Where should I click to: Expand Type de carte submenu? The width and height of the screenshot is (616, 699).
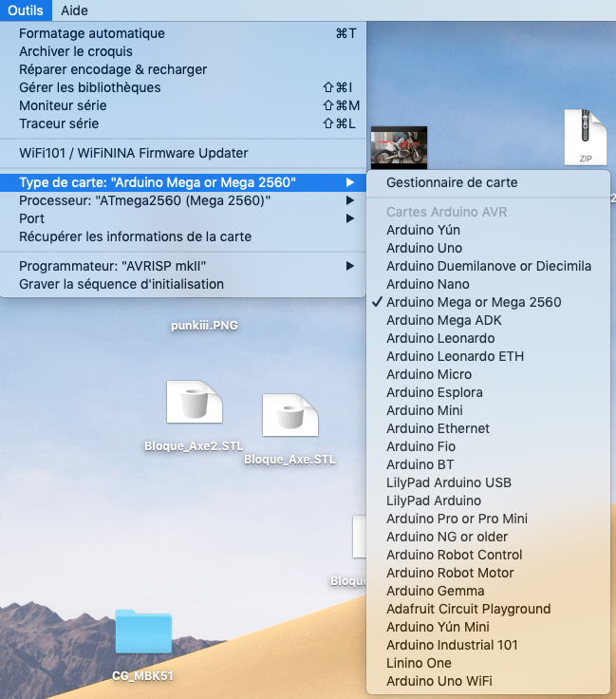(183, 182)
